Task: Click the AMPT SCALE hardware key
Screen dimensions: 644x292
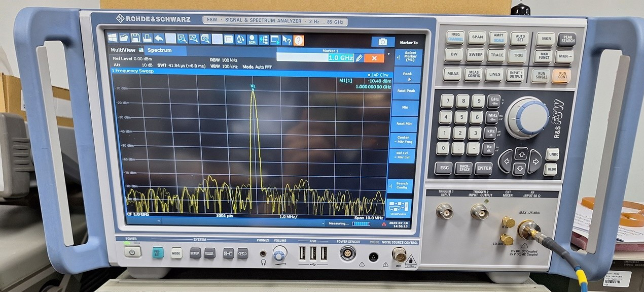Action: pos(498,38)
